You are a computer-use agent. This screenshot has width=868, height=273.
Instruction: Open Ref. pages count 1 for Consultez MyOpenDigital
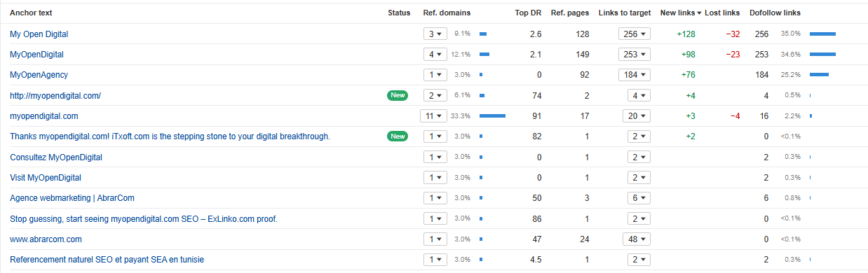[587, 157]
